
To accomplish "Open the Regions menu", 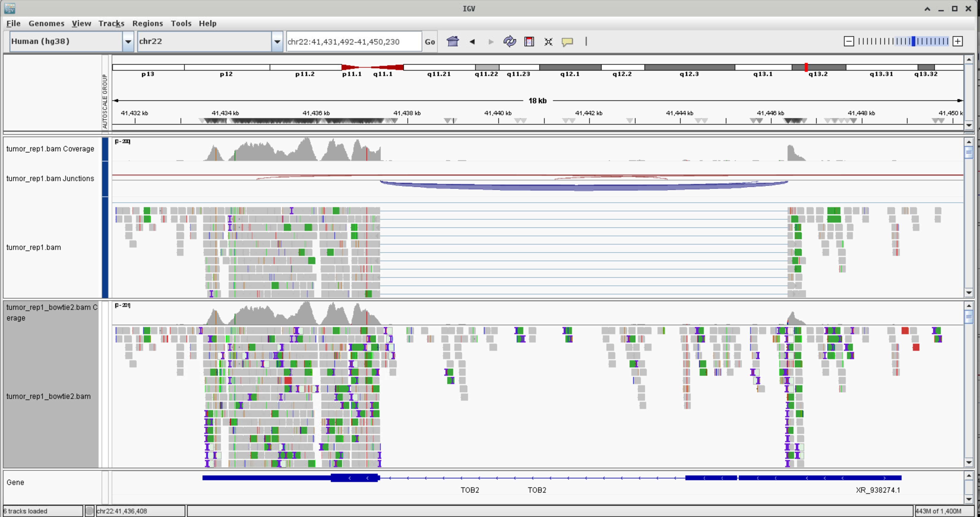I will (147, 23).
